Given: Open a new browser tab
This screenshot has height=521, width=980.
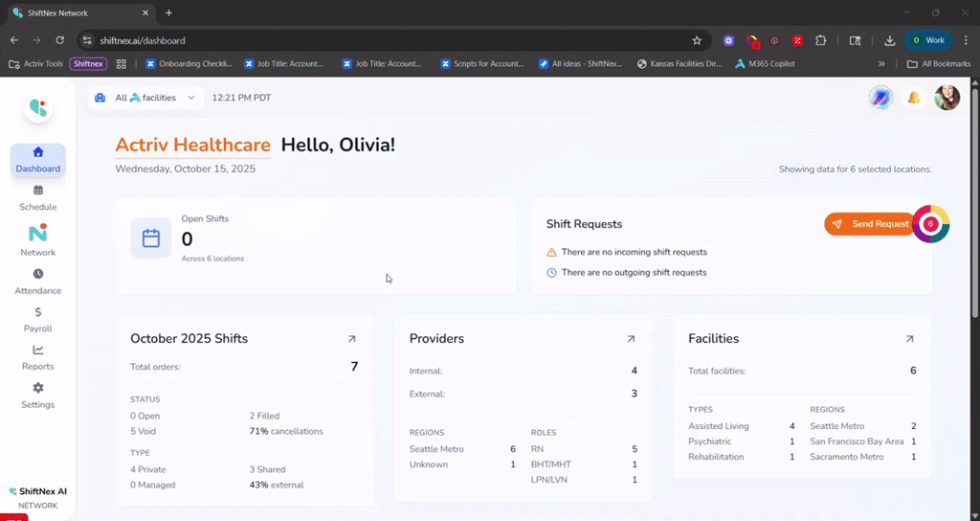Looking at the screenshot, I should (x=168, y=12).
